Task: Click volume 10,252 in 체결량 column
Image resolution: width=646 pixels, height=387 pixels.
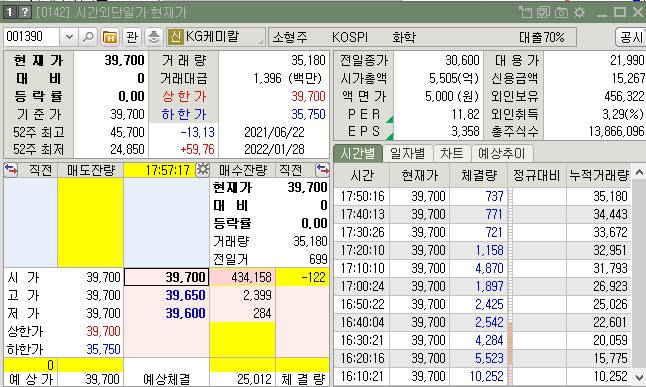Action: click(487, 376)
